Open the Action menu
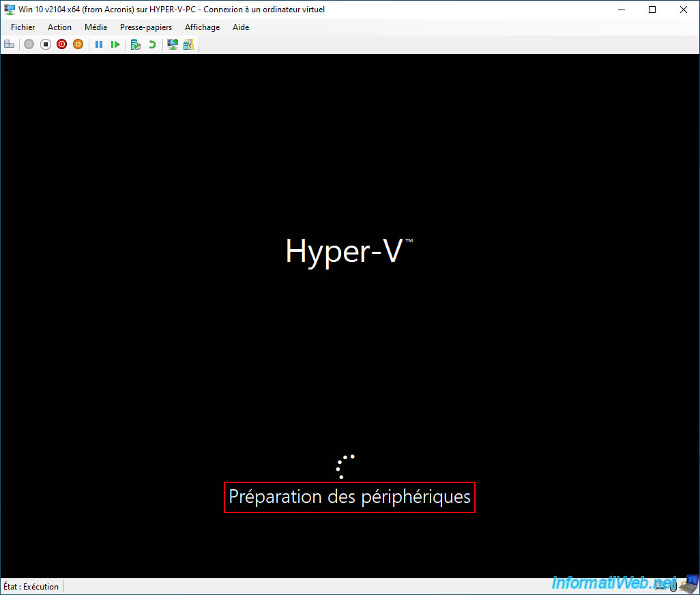This screenshot has width=700, height=595. pos(59,27)
